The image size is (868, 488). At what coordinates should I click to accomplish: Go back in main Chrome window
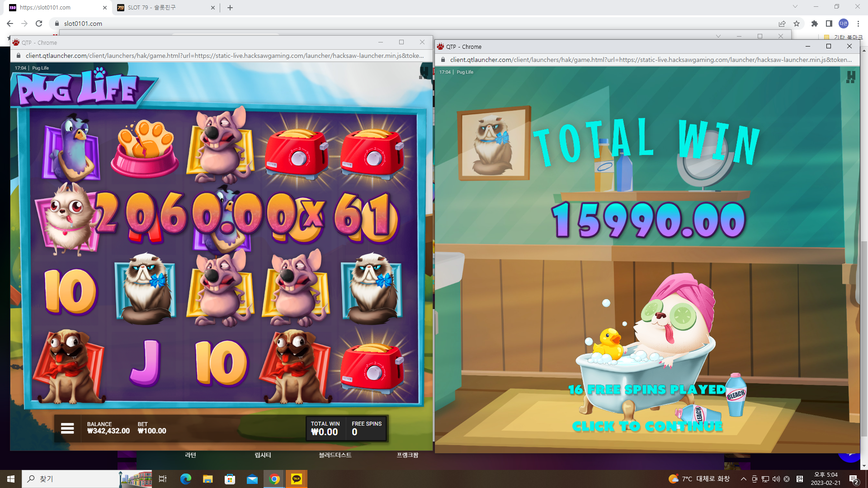point(10,23)
